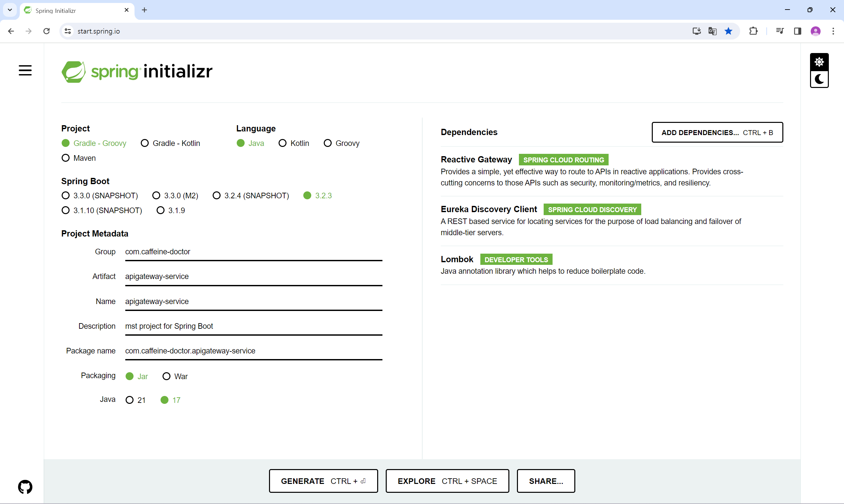Select Gradle - Groovy project type
This screenshot has height=504, width=844.
click(94, 143)
